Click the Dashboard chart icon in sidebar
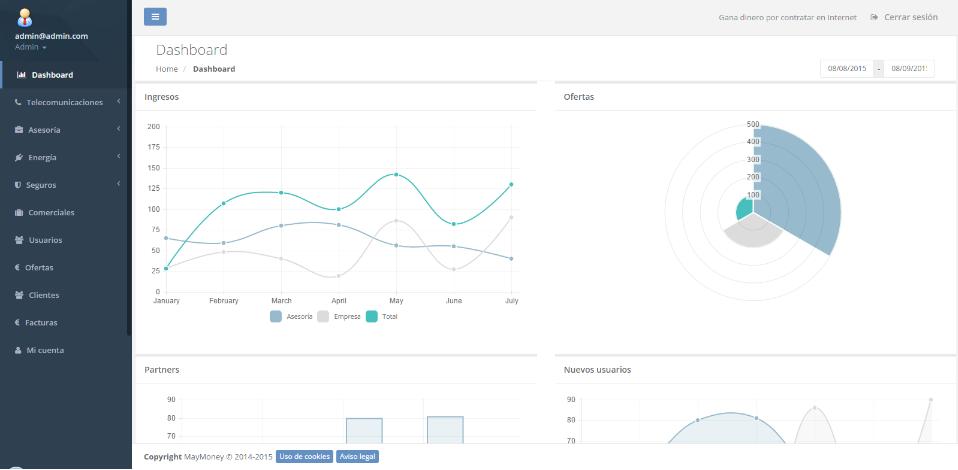Viewport: 958px width, 470px height. (x=21, y=75)
